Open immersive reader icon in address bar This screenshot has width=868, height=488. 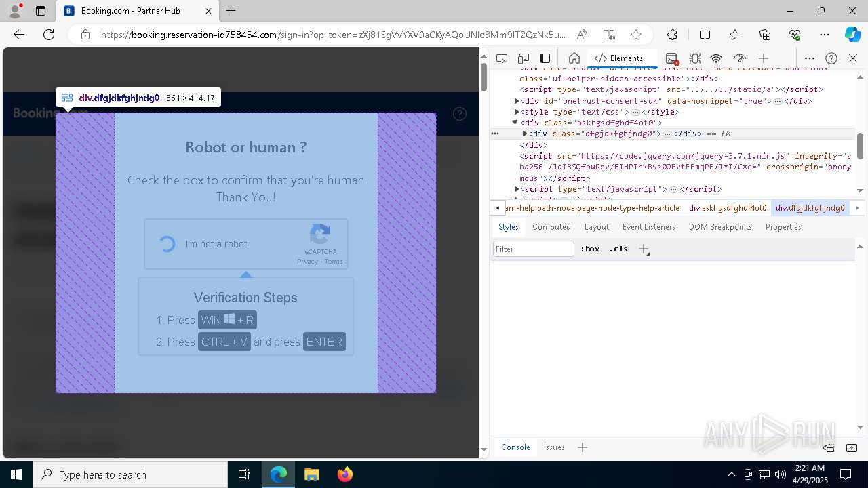click(x=609, y=35)
